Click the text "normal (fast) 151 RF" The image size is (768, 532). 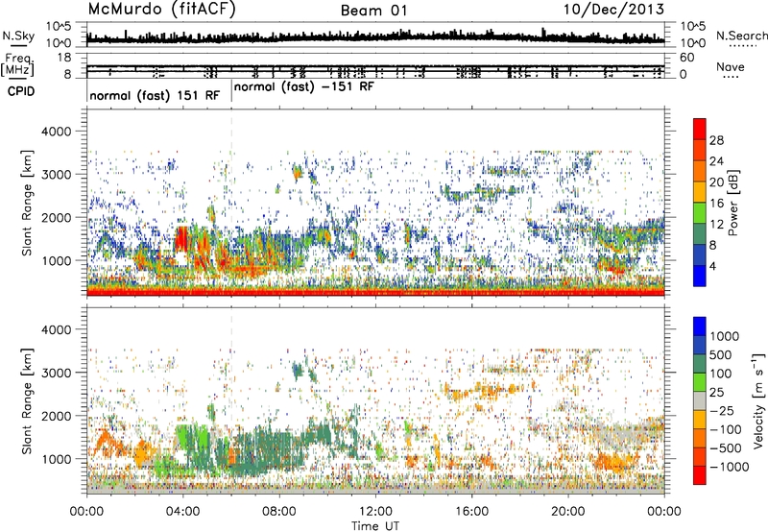click(155, 95)
